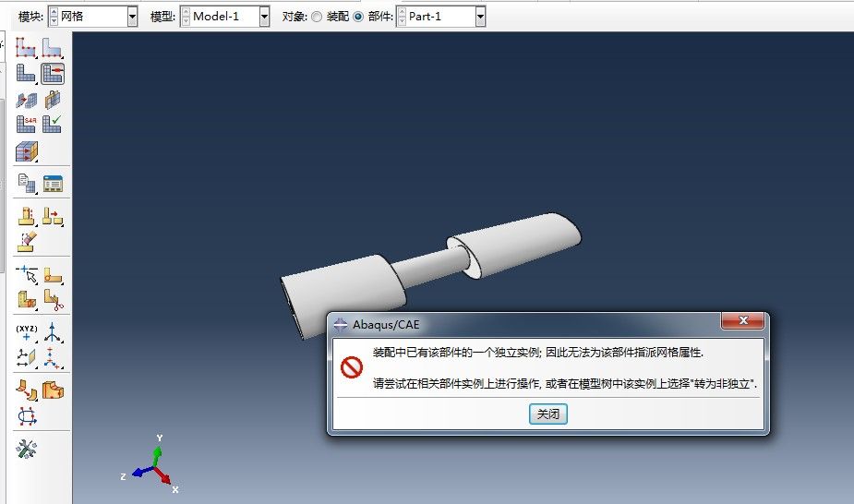
Task: Select the 装配 (Assembly) radio button
Action: (318, 17)
